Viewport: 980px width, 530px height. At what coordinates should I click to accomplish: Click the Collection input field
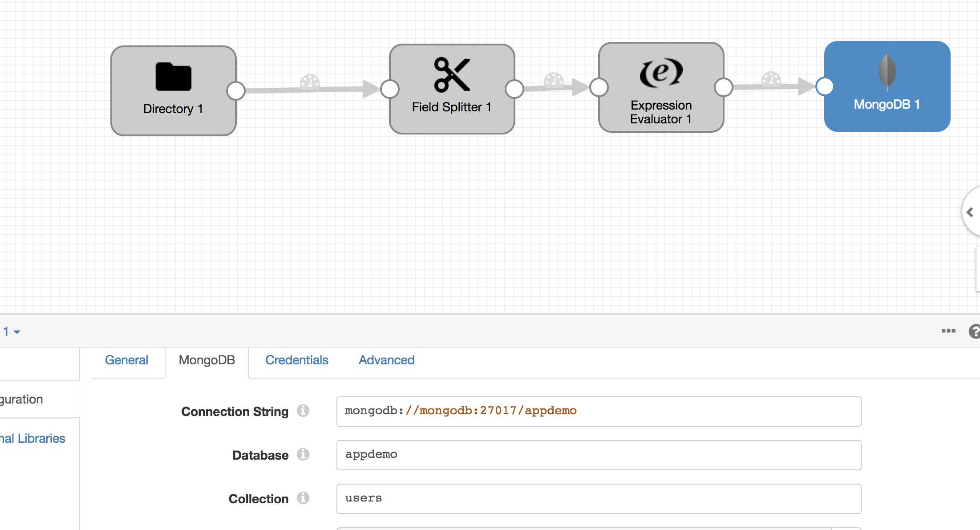599,499
